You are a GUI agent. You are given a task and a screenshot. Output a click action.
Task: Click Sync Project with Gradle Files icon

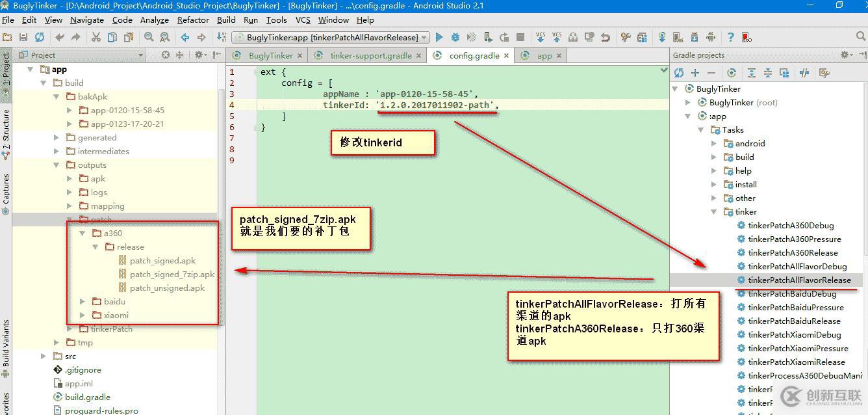[662, 37]
